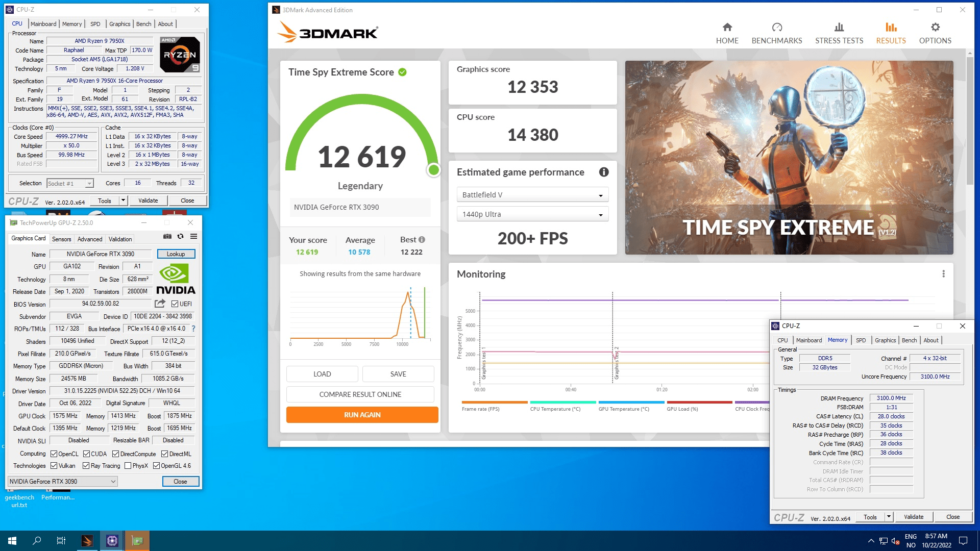
Task: Open Windows search from the taskbar
Action: pyautogui.click(x=37, y=541)
